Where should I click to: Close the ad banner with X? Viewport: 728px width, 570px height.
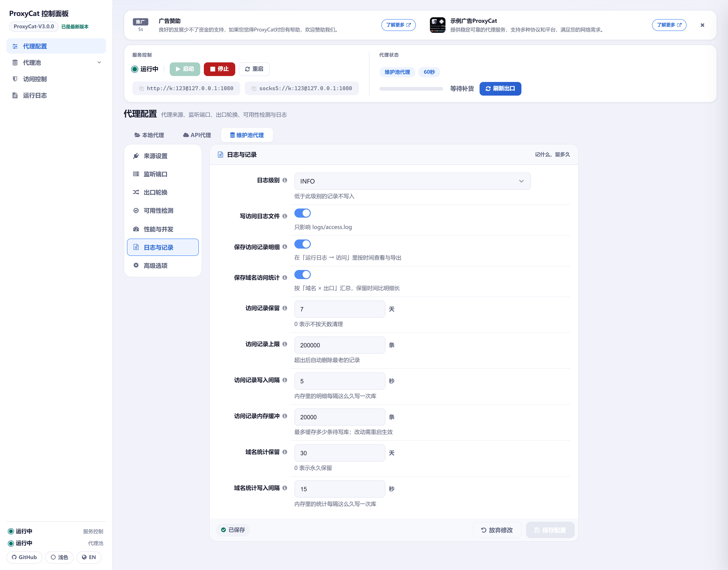[702, 25]
